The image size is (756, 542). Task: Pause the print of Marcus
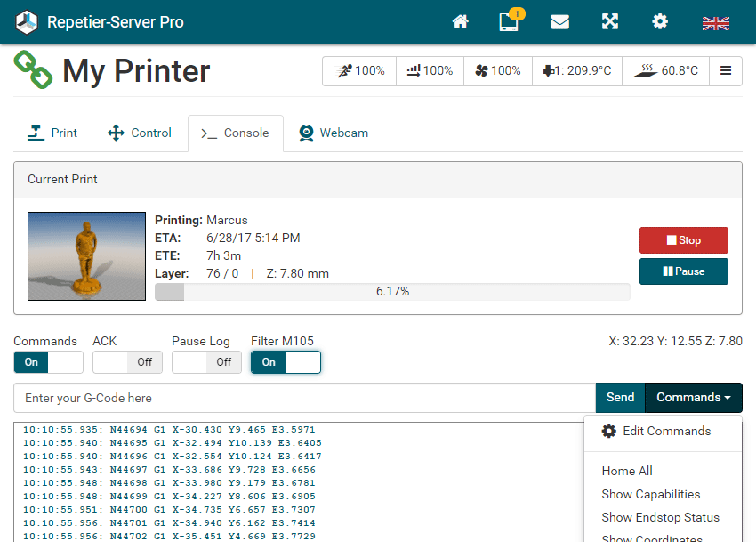pos(683,271)
